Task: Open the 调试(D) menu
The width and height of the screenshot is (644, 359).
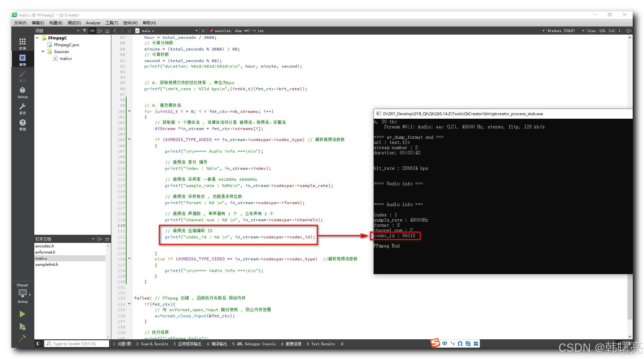Action: 74,23
